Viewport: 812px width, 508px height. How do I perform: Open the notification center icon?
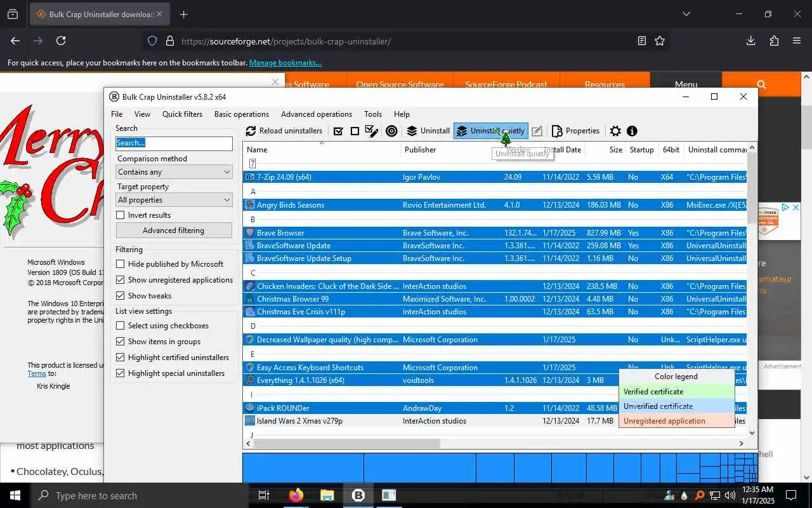[791, 495]
